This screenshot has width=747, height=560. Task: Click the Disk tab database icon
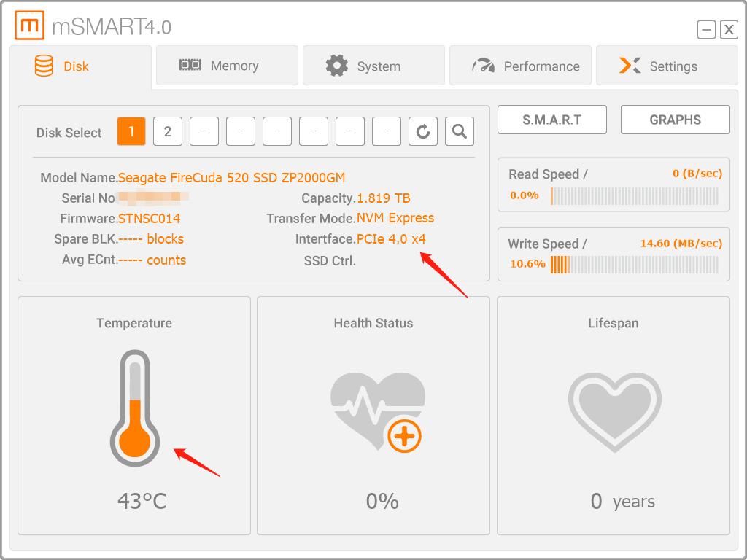click(44, 66)
